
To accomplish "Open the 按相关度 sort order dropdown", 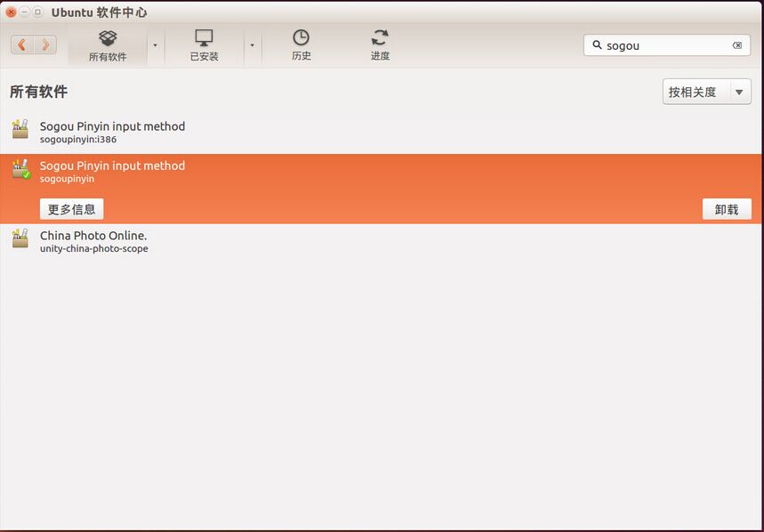I will point(706,92).
